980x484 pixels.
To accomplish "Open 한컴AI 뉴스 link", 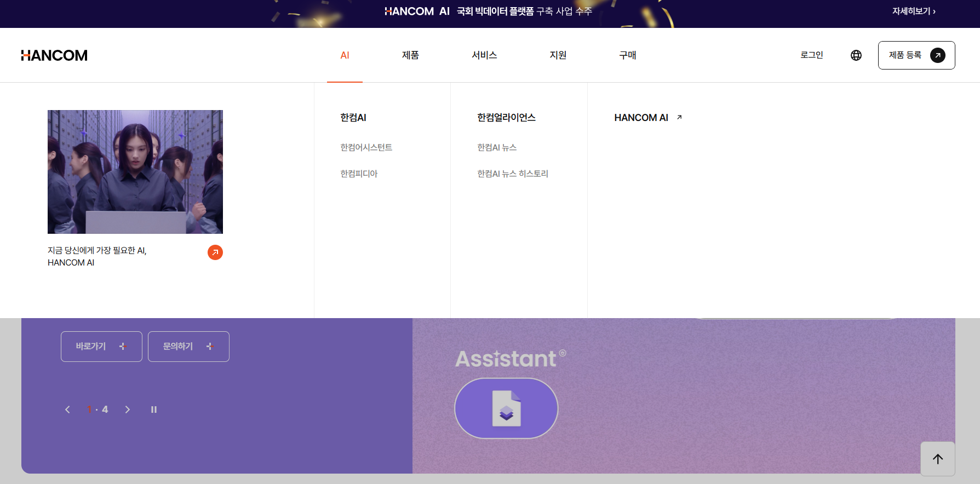I will (x=497, y=147).
